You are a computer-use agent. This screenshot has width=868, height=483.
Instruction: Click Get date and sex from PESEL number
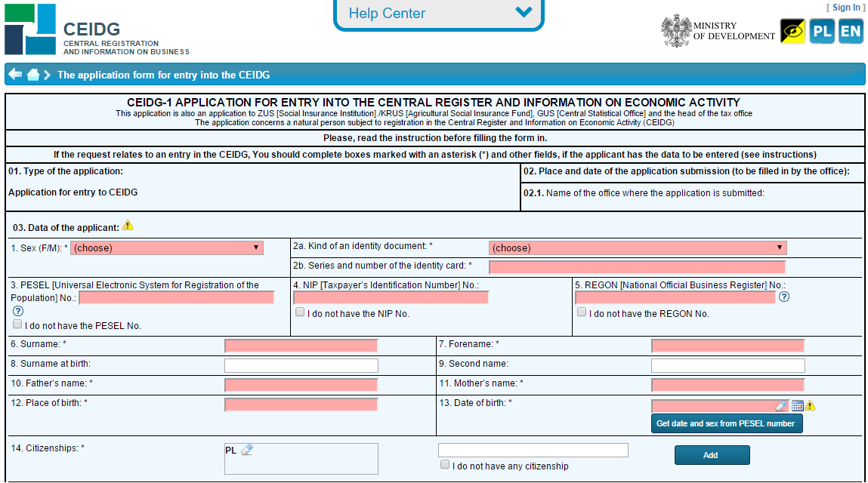(x=726, y=424)
